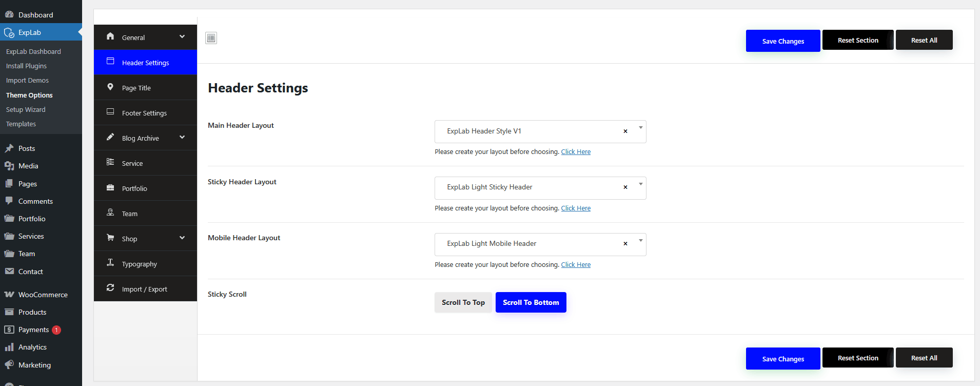Click the Import / Export refresh icon
Viewport: 980px width, 386px height.
tap(110, 288)
